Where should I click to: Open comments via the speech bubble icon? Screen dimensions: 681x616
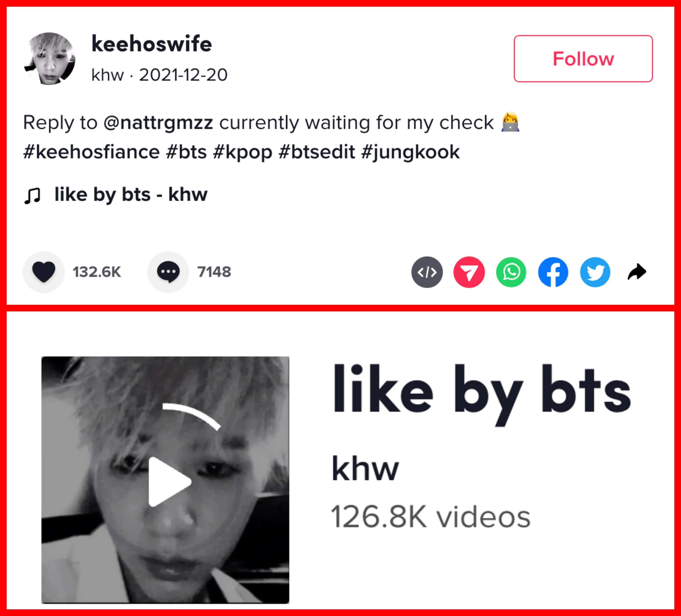point(168,272)
